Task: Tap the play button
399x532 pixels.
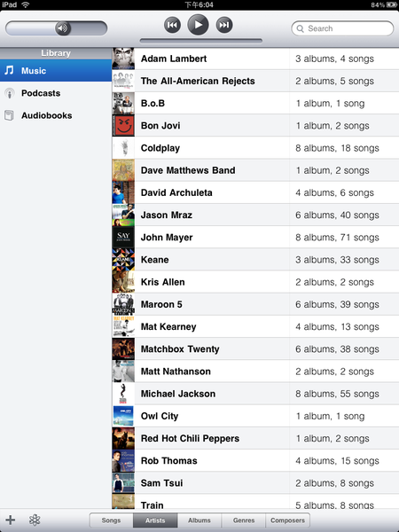Action: pyautogui.click(x=198, y=25)
